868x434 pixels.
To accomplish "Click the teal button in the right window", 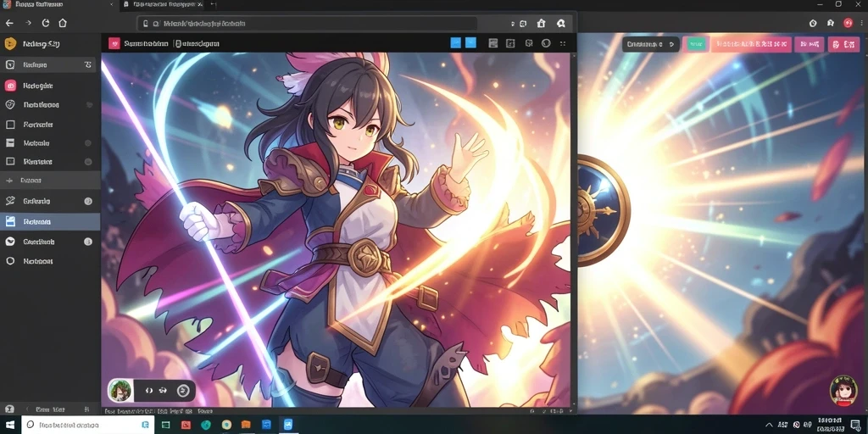I will tap(695, 44).
